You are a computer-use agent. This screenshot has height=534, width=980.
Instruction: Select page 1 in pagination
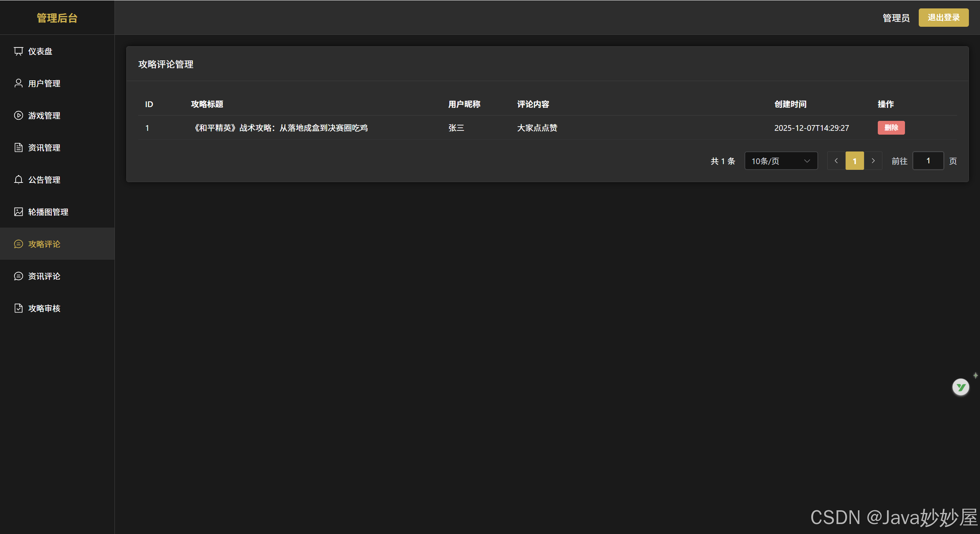click(854, 161)
